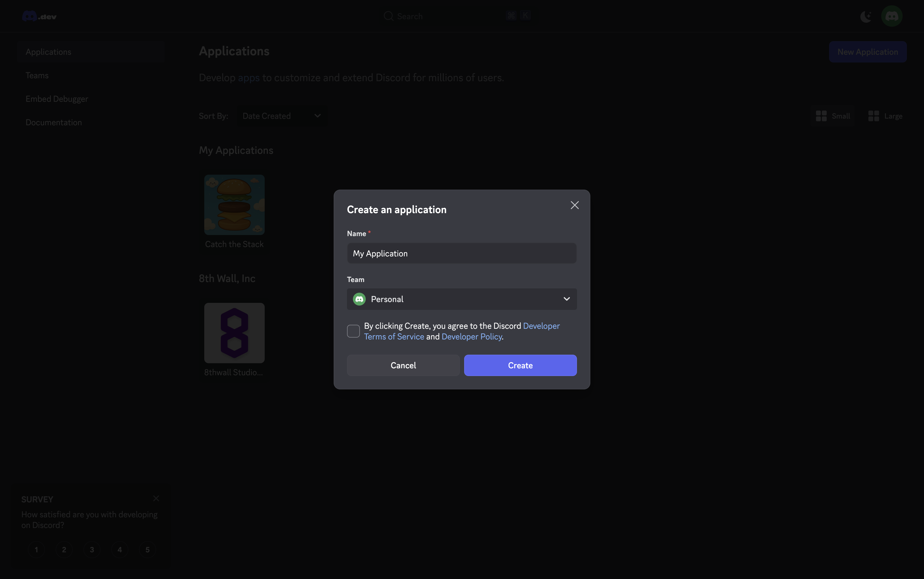The height and width of the screenshot is (579, 924).
Task: Click the Team dropdown chevron arrow
Action: (x=567, y=299)
